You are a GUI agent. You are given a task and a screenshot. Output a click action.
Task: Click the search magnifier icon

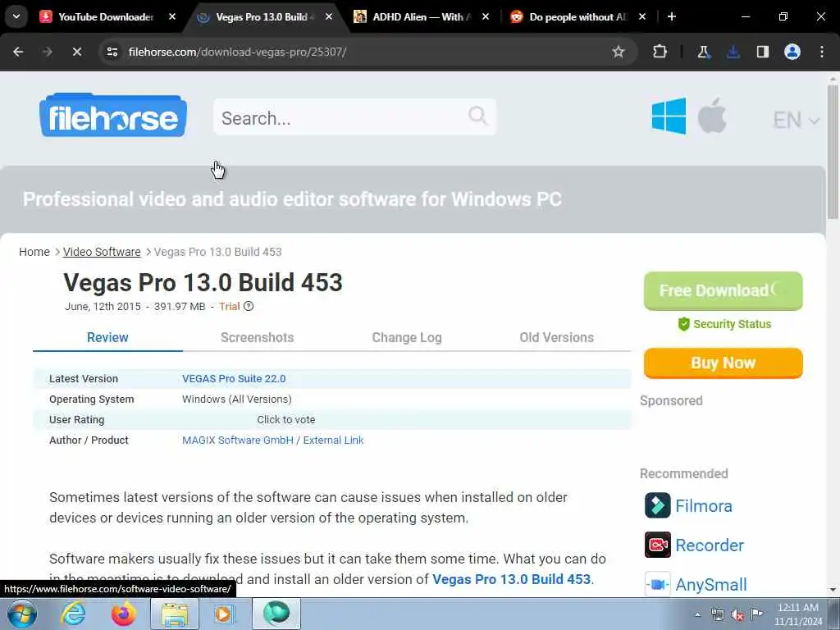tap(478, 116)
